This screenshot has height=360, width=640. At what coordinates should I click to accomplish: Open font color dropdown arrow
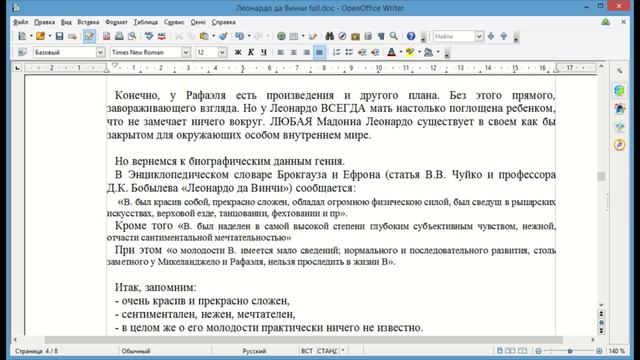(x=400, y=52)
